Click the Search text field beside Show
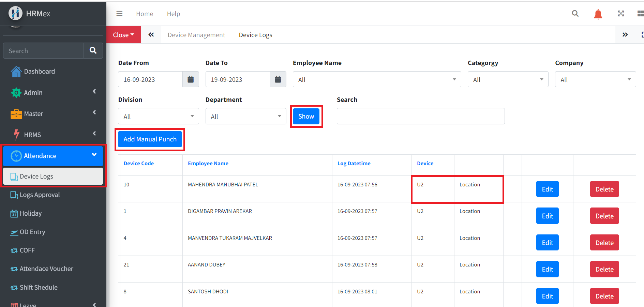The height and width of the screenshot is (307, 644). [420, 117]
